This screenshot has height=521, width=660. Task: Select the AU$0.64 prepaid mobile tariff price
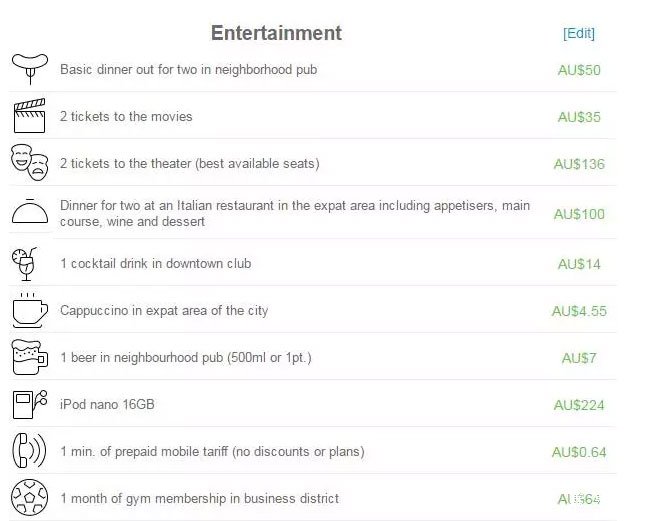tap(579, 452)
